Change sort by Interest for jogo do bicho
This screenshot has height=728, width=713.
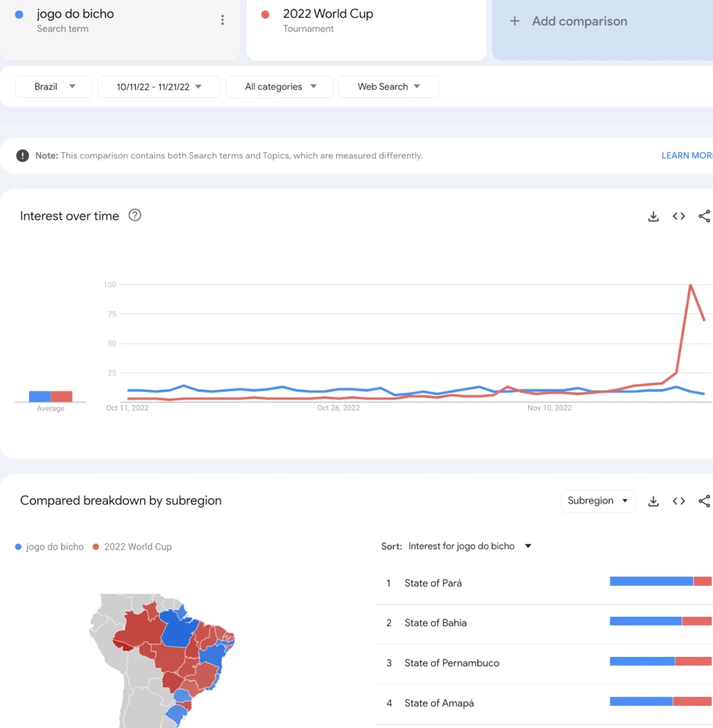click(469, 547)
